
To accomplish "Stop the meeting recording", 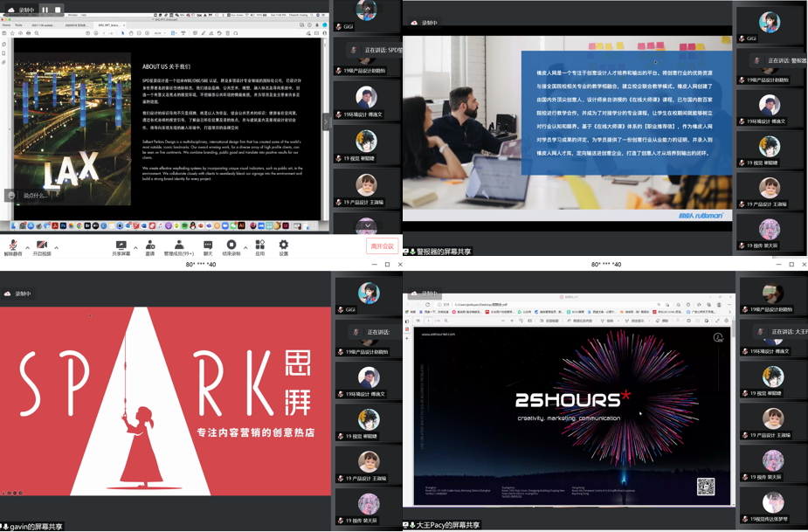I will pyautogui.click(x=231, y=247).
